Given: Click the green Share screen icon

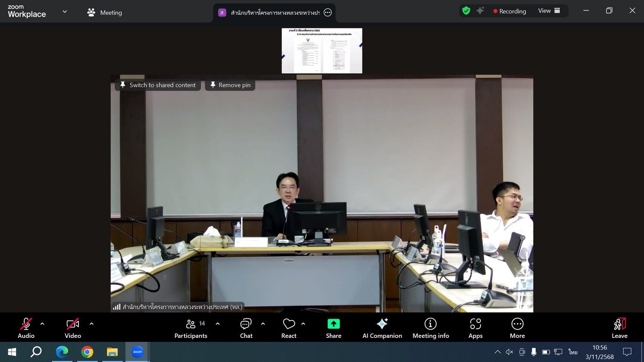Looking at the screenshot, I should 333,324.
